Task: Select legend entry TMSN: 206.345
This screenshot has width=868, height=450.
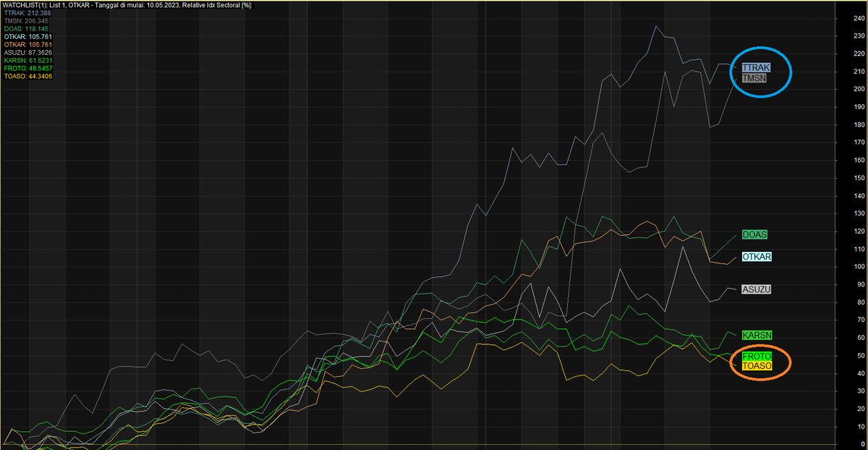Action: tap(27, 21)
